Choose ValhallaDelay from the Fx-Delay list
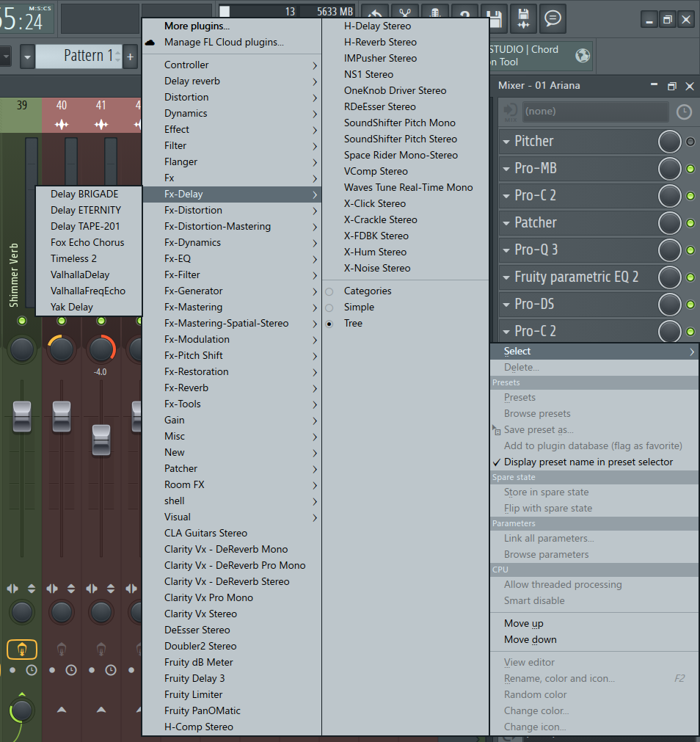Viewport: 700px width, 742px height. (x=80, y=275)
